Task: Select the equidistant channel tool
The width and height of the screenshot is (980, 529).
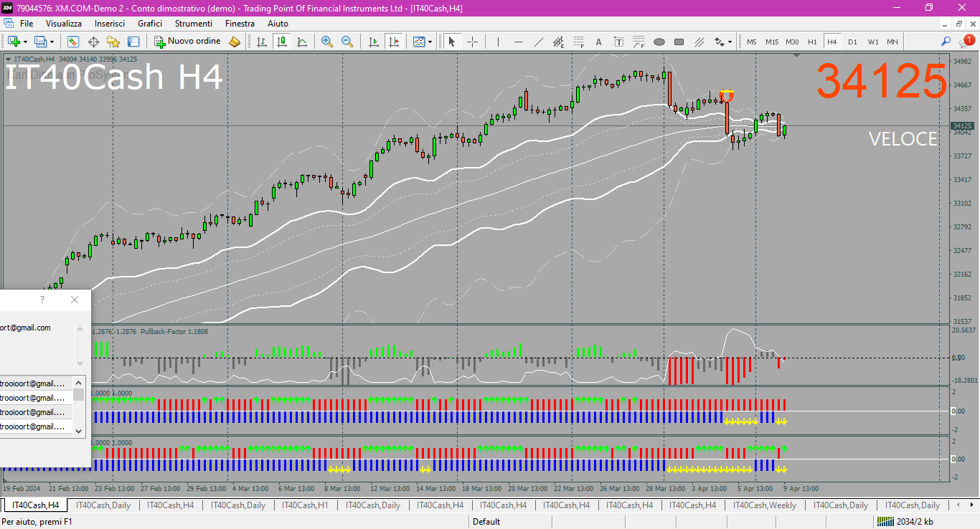Action: click(559, 42)
